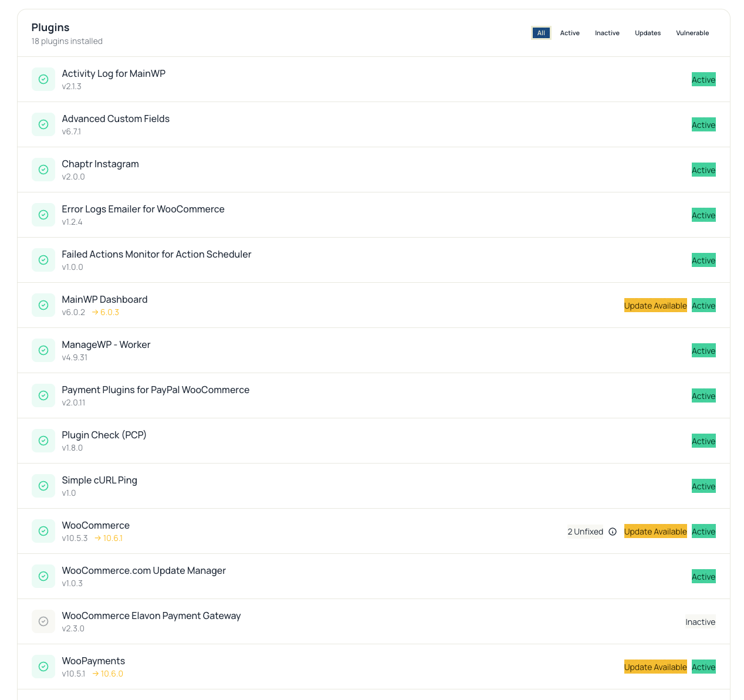
Task: Switch to the Active plugins filter
Action: tap(570, 33)
